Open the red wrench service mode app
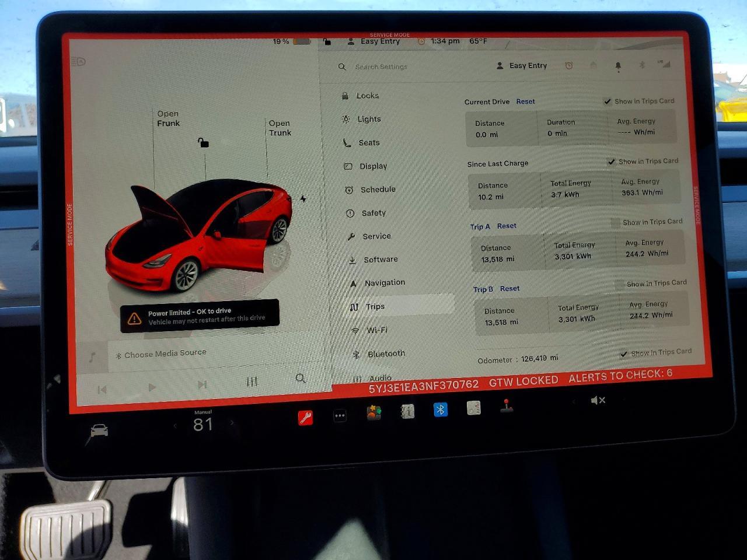The image size is (747, 560). [305, 417]
